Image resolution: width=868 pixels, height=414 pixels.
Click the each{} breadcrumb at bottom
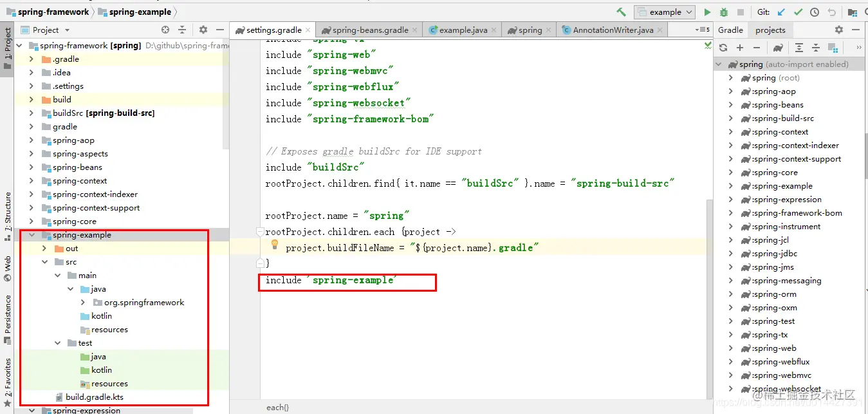(x=277, y=408)
